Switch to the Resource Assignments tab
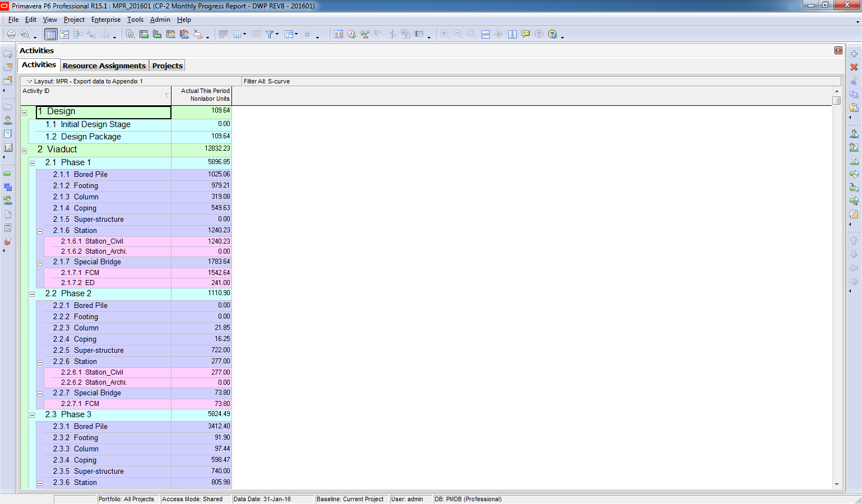The width and height of the screenshot is (862, 504). point(104,66)
